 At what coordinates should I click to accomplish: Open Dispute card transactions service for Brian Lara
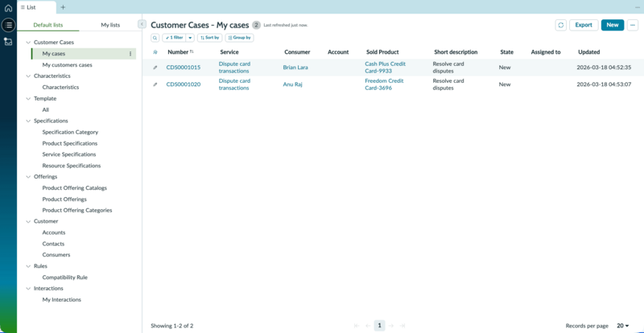click(234, 68)
